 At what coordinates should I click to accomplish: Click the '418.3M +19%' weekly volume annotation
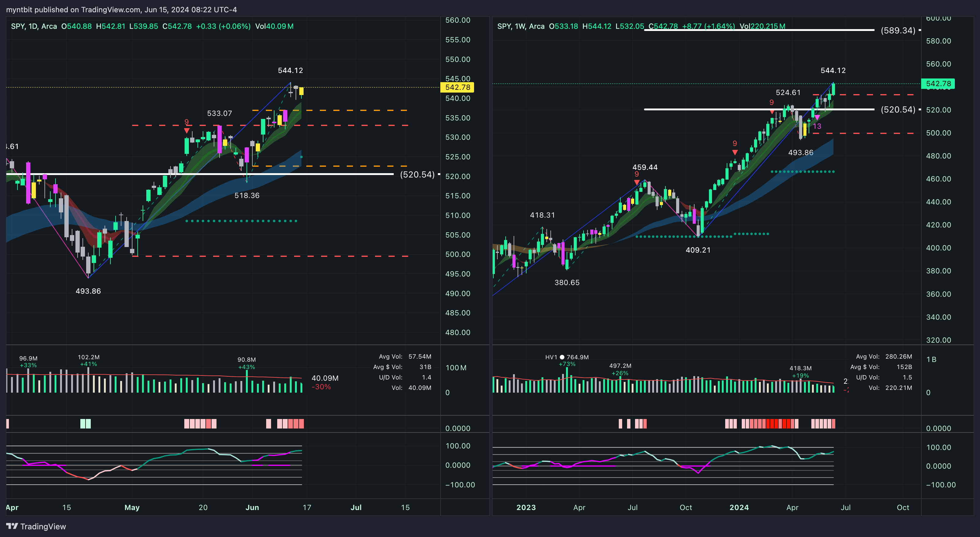[800, 371]
